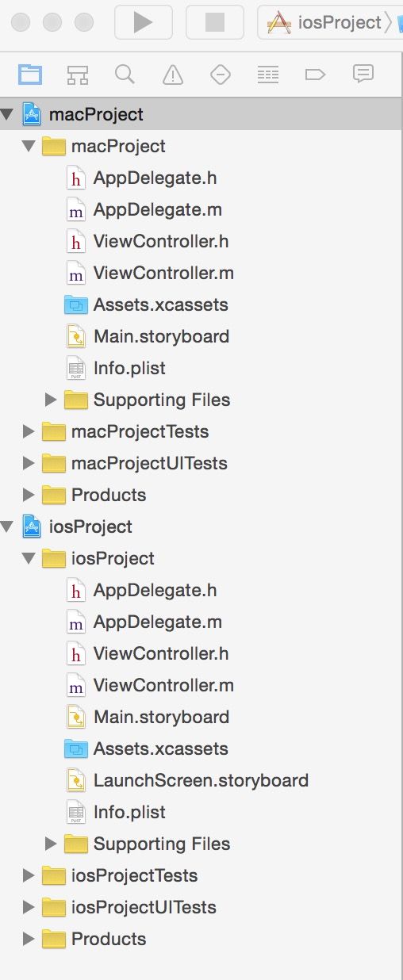Viewport: 403px width, 980px height.
Task: Switch to Symbol navigator hierarchy icon
Action: (x=78, y=75)
